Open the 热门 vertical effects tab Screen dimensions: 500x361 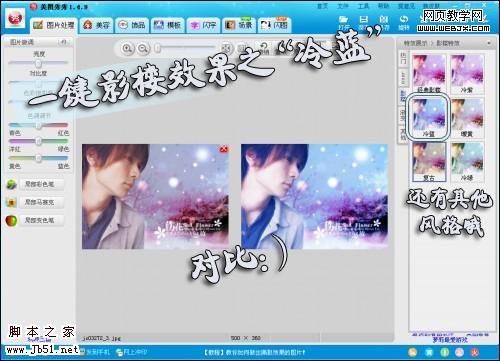tap(403, 59)
